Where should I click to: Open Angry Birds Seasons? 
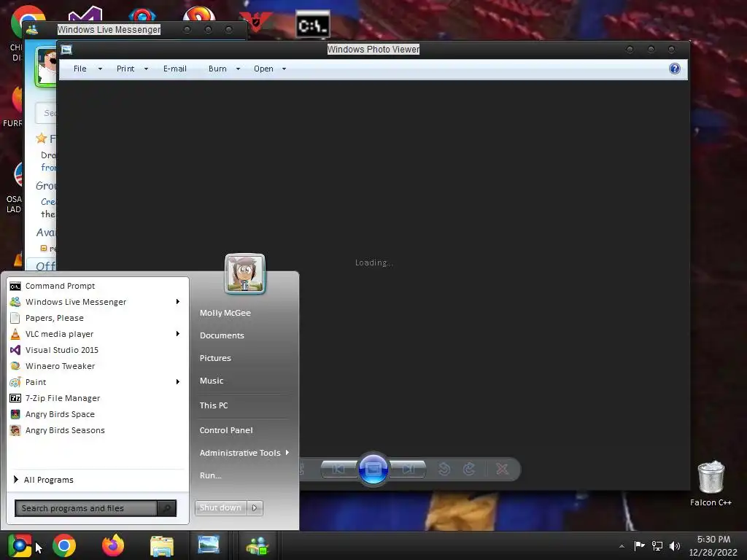click(x=98, y=430)
